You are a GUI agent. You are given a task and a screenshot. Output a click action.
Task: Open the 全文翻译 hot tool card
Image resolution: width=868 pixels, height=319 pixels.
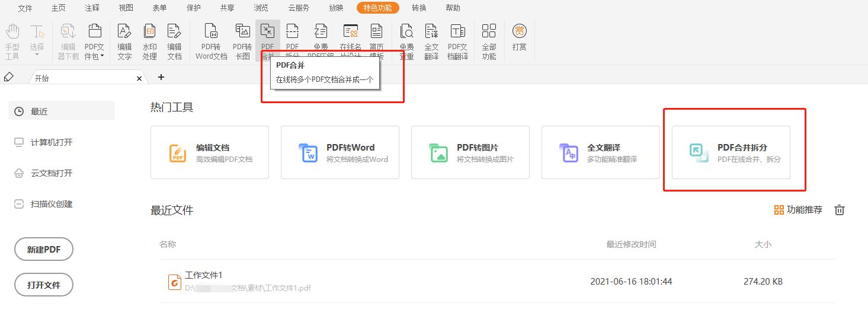[x=601, y=152]
